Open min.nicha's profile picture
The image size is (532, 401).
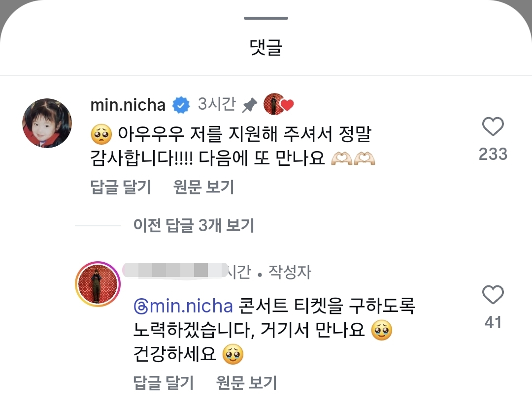click(x=47, y=123)
